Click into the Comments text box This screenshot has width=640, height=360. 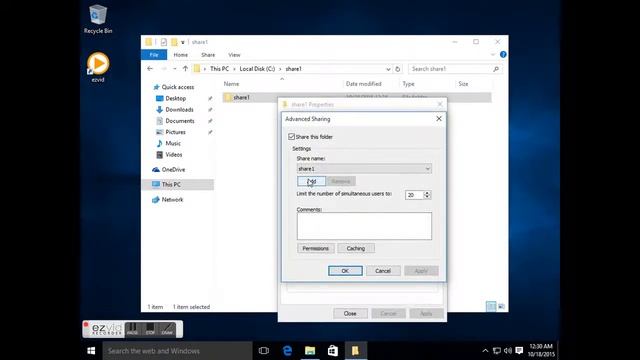(x=364, y=226)
